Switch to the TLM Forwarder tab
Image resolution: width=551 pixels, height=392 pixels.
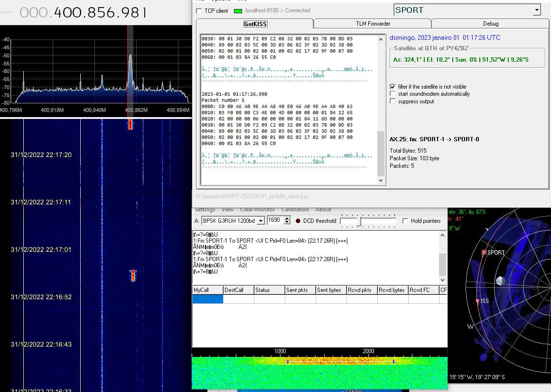pyautogui.click(x=373, y=24)
